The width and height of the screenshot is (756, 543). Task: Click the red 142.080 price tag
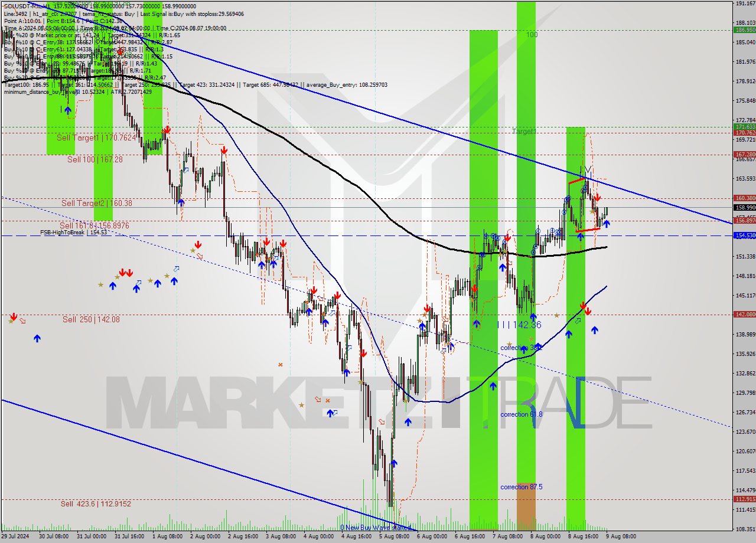pos(745,315)
